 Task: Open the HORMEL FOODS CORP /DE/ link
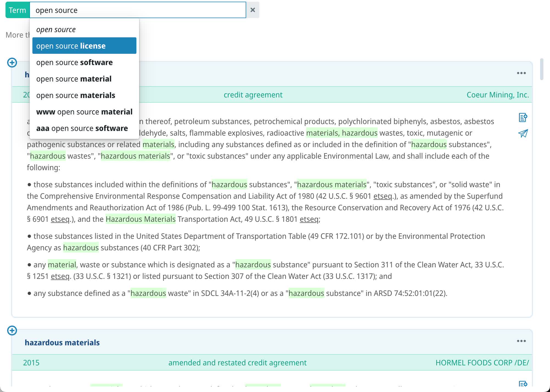pyautogui.click(x=482, y=363)
